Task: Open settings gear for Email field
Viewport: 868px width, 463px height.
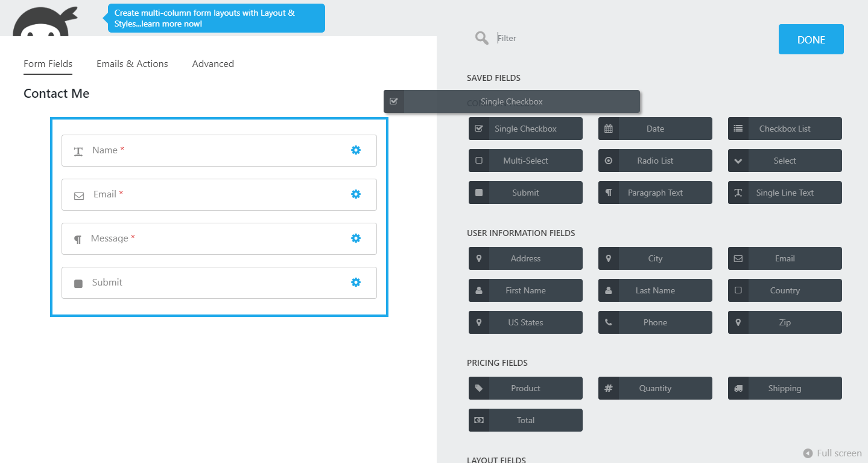Action: coord(356,194)
